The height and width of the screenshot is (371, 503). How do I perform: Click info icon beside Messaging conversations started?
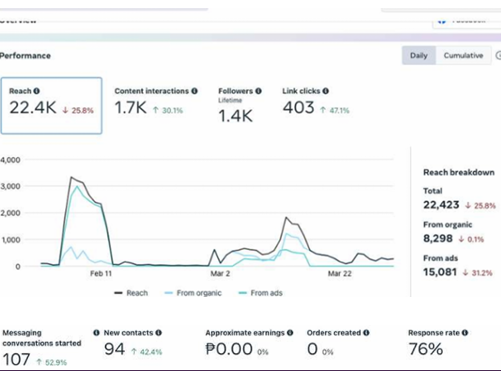click(x=96, y=333)
